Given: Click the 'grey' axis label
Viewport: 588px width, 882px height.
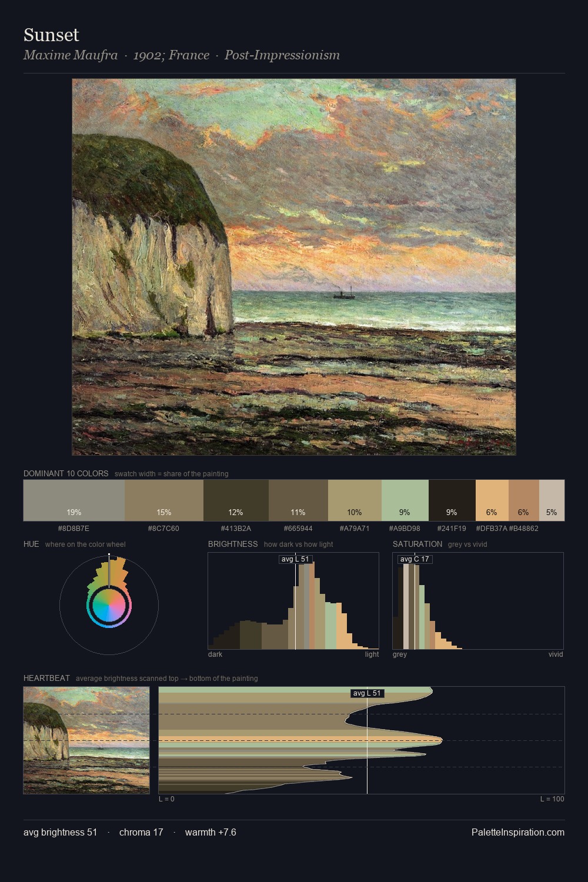Looking at the screenshot, I should coord(400,654).
